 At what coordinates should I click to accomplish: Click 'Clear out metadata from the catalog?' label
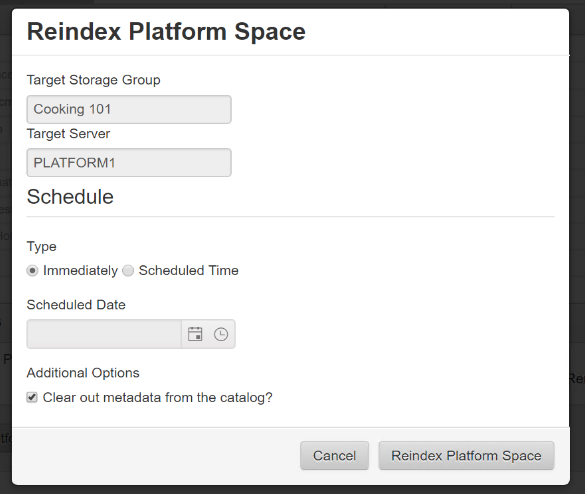(157, 398)
